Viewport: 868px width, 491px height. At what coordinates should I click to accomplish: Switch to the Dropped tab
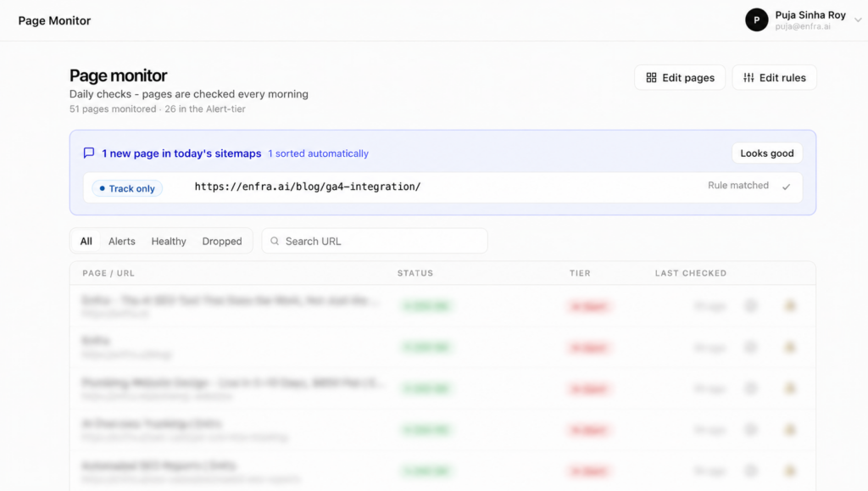pos(222,241)
